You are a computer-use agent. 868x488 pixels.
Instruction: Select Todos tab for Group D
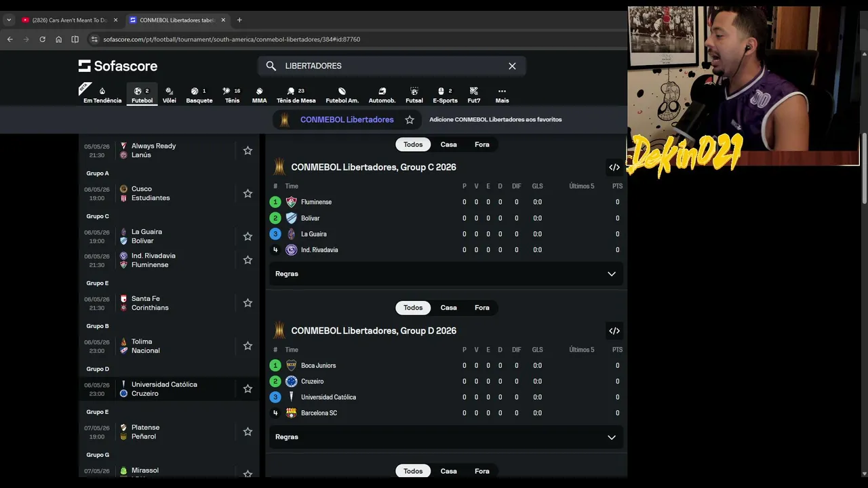click(x=413, y=308)
